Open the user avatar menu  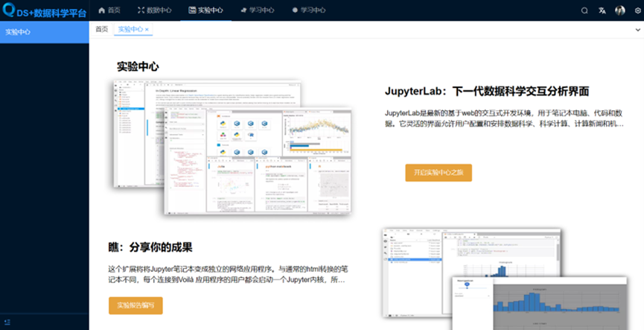click(619, 10)
